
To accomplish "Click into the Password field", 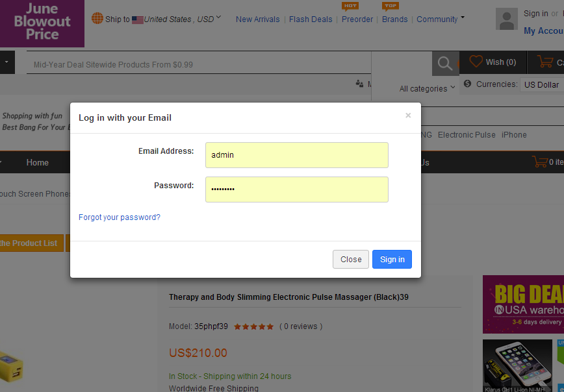I will coord(297,190).
